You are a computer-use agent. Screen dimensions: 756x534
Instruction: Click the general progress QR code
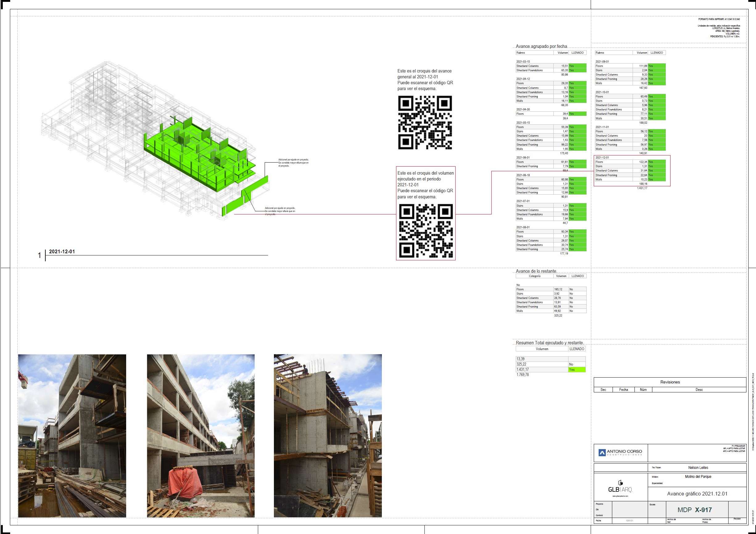click(425, 122)
